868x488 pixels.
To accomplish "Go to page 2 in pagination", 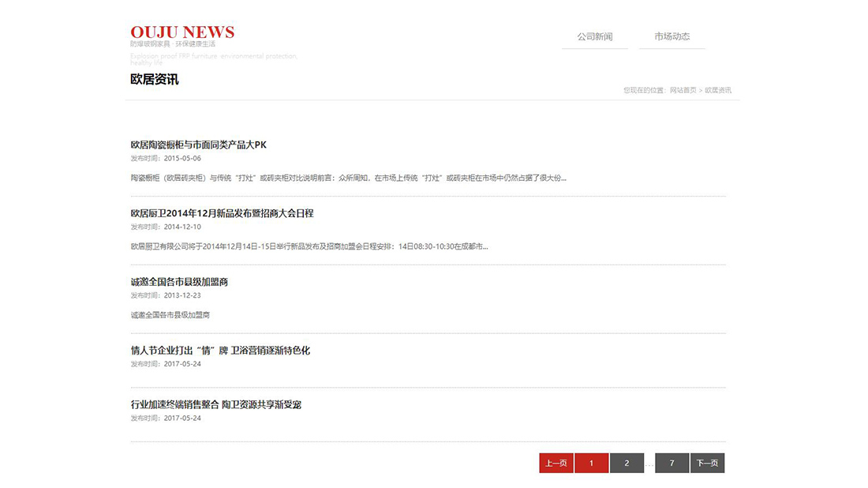I will [x=627, y=463].
